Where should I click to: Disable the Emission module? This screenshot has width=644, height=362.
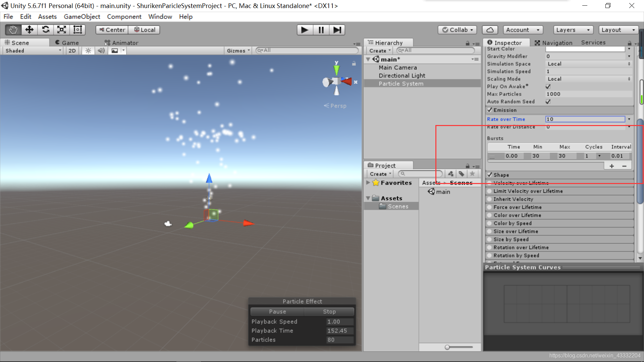tap(490, 110)
